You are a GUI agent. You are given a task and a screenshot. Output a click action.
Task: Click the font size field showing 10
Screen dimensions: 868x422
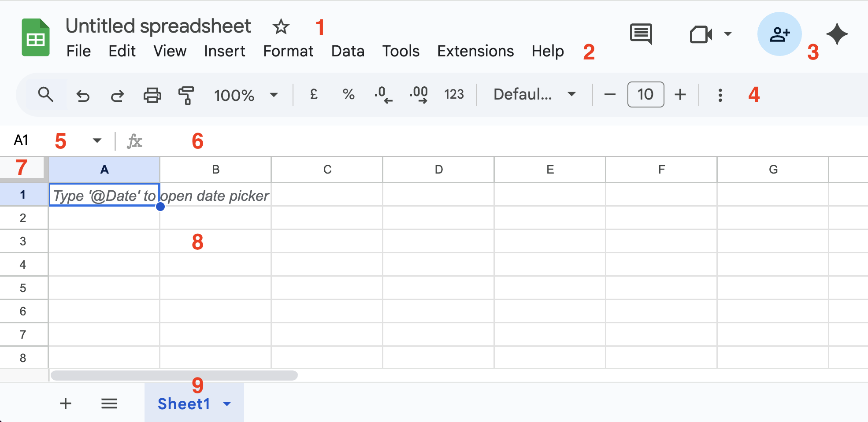(x=645, y=94)
